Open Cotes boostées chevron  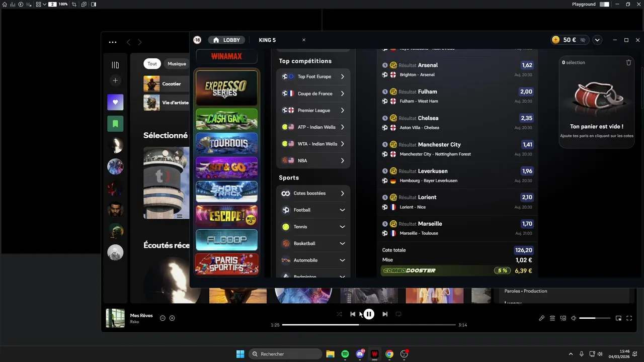pos(342,194)
